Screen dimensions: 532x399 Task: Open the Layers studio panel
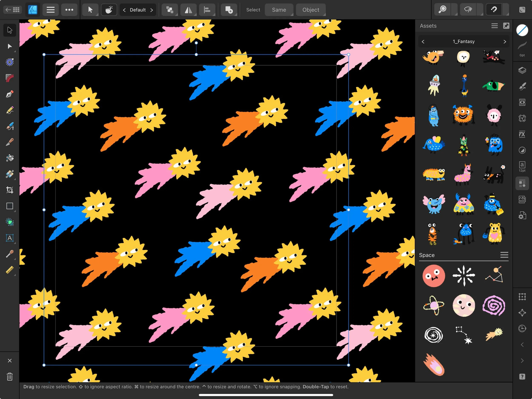tap(522, 70)
